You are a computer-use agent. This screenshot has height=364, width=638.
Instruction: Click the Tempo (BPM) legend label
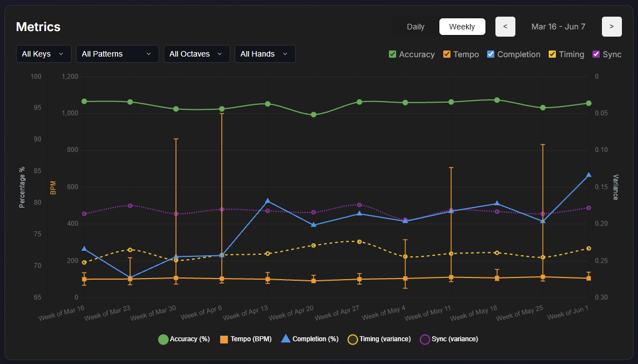pyautogui.click(x=251, y=339)
